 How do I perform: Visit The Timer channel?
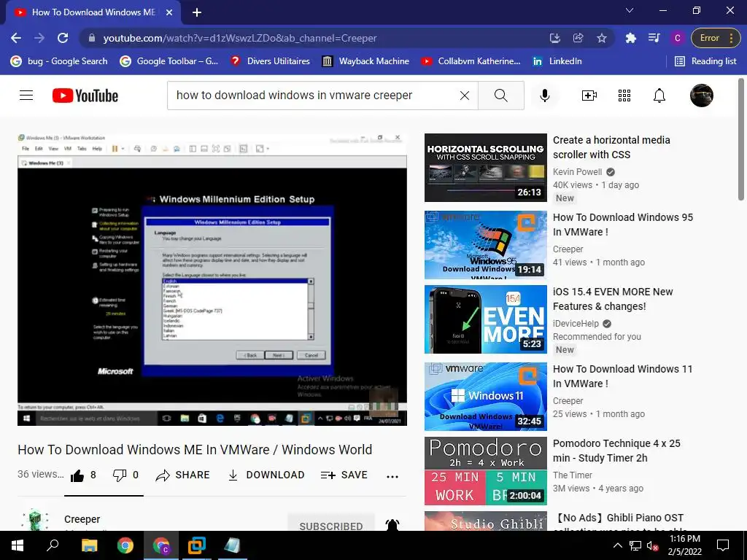click(x=572, y=475)
